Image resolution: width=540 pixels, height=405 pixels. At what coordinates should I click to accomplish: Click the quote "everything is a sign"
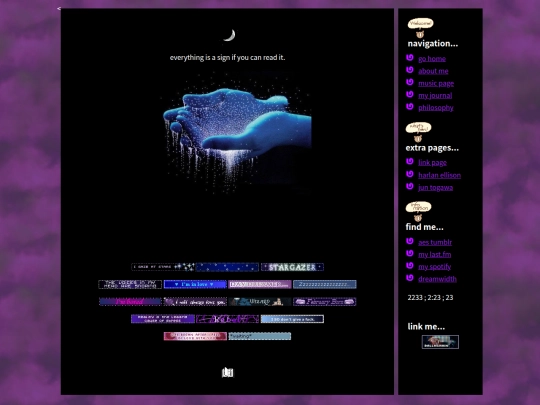coord(227,58)
